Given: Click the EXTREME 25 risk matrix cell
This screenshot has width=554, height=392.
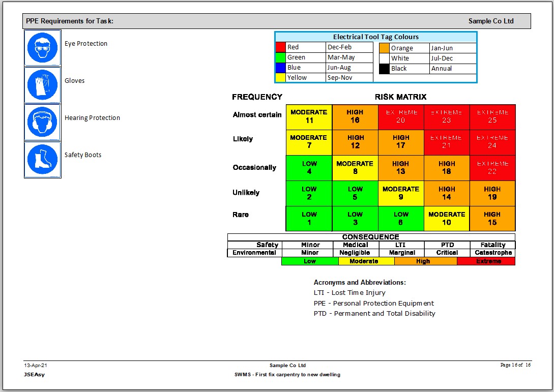Looking at the screenshot, I should (x=492, y=117).
